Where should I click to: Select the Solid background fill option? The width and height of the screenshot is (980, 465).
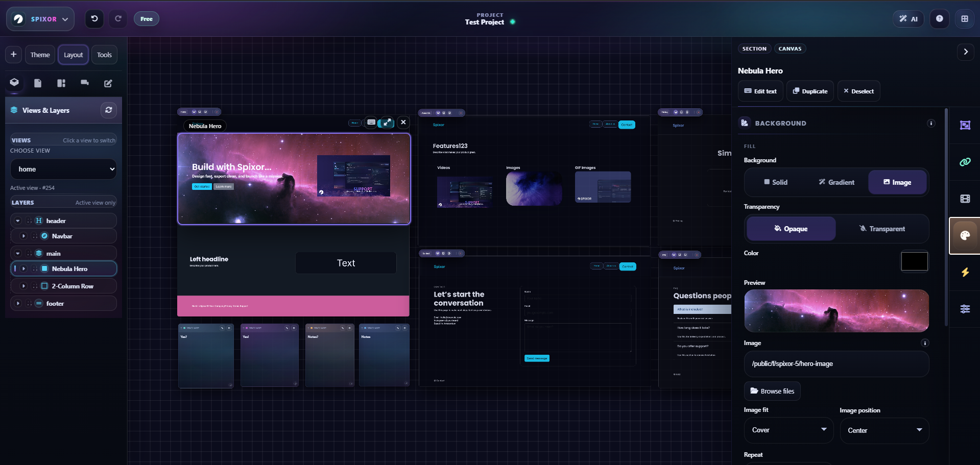776,182
